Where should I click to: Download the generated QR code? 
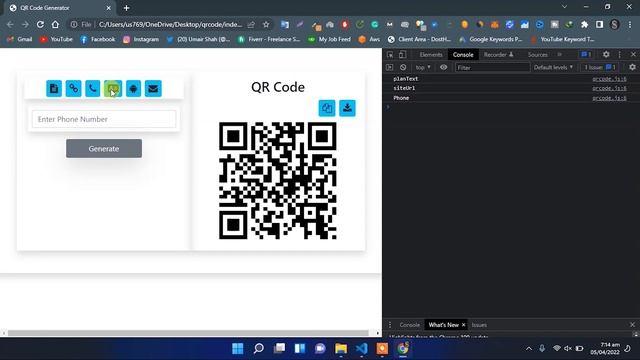(347, 108)
